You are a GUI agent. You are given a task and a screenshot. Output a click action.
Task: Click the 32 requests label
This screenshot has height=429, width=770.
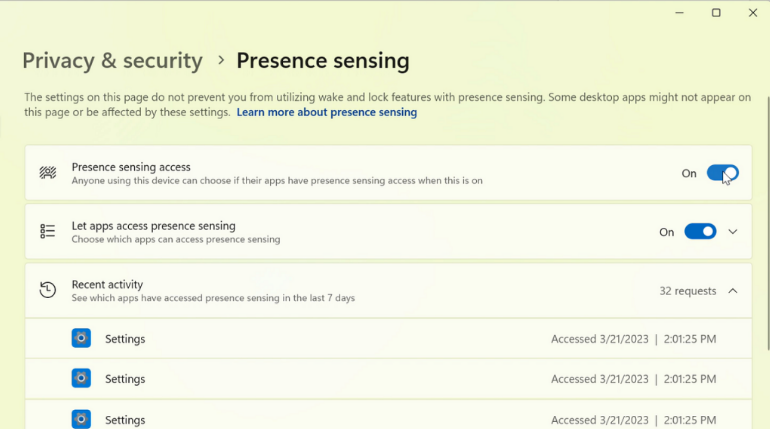click(x=687, y=291)
